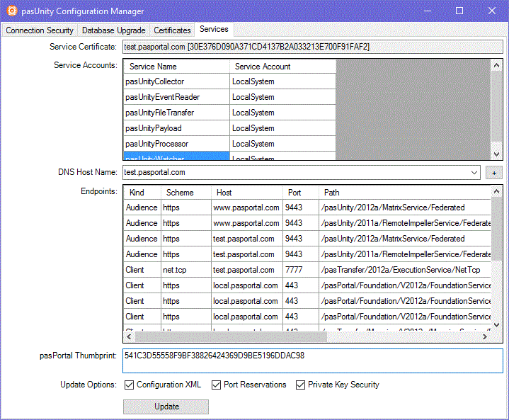Switch to the Connection Security tab
This screenshot has height=420, width=509.
click(39, 30)
